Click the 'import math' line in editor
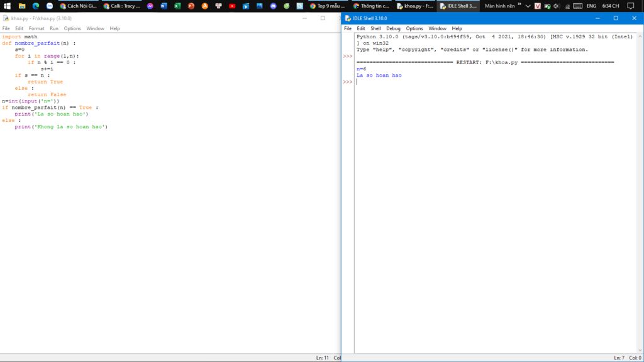This screenshot has width=644, height=362. tap(19, 36)
